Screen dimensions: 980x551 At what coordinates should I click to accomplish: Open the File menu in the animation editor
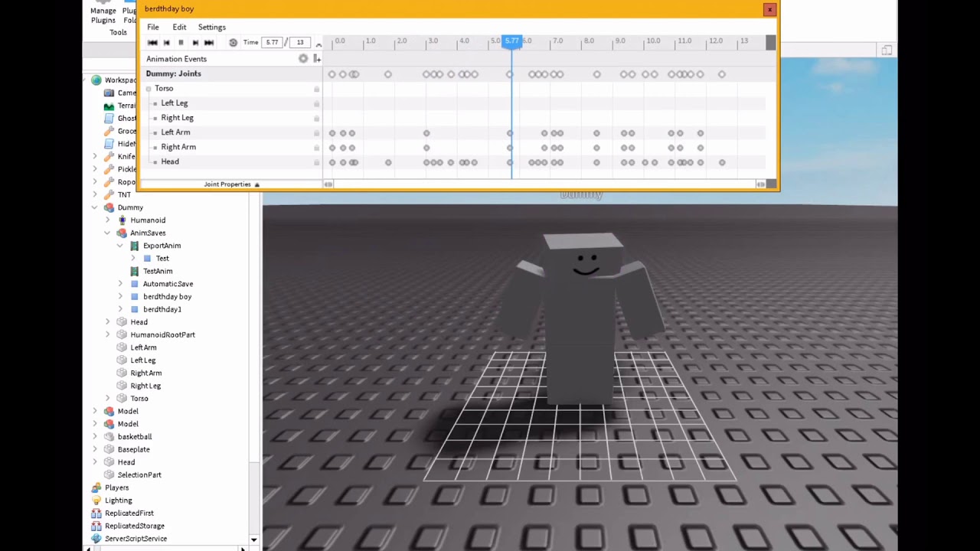pyautogui.click(x=153, y=28)
